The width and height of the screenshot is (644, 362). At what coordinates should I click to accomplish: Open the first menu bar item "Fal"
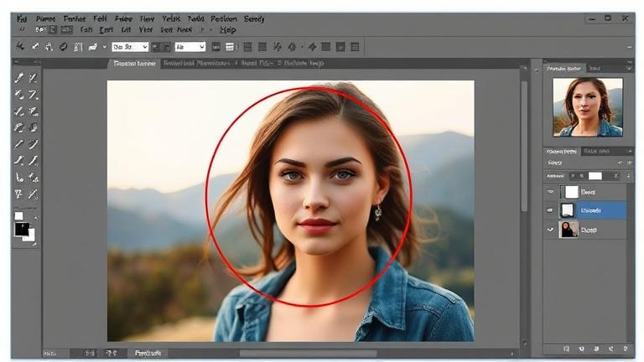(x=22, y=19)
